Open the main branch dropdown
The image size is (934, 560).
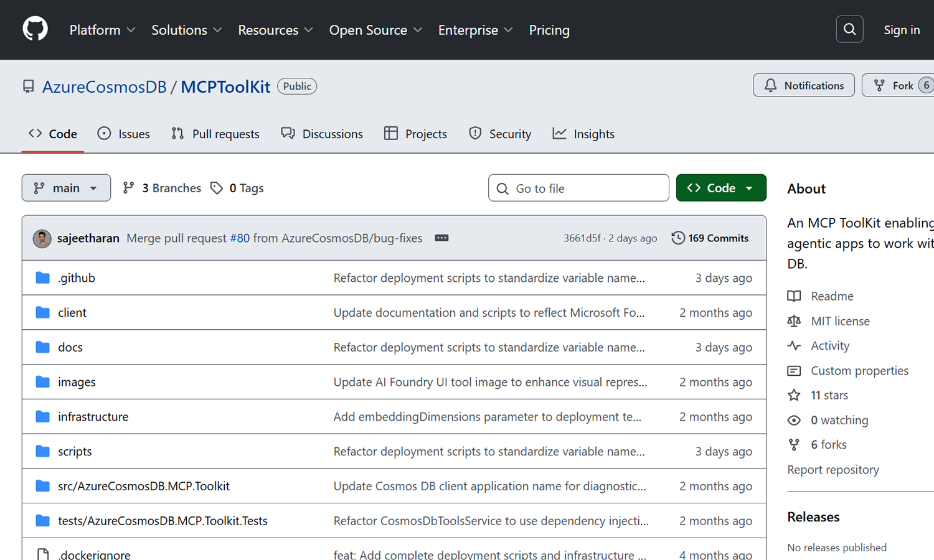click(x=66, y=188)
